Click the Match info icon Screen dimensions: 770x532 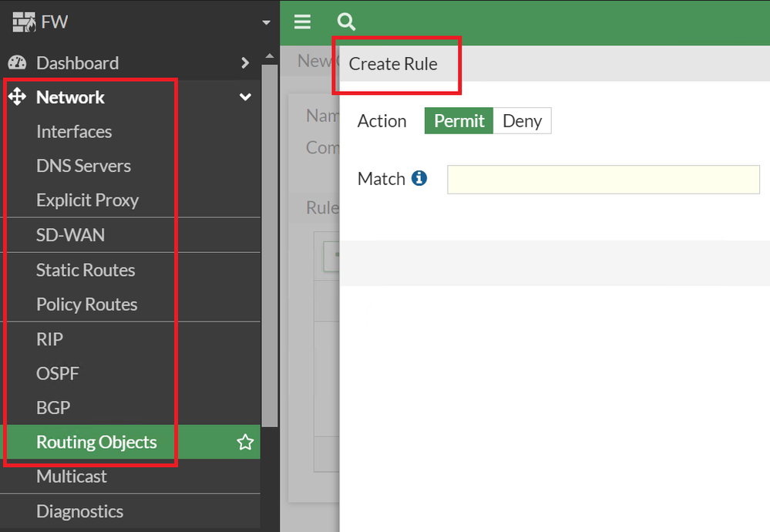(419, 178)
